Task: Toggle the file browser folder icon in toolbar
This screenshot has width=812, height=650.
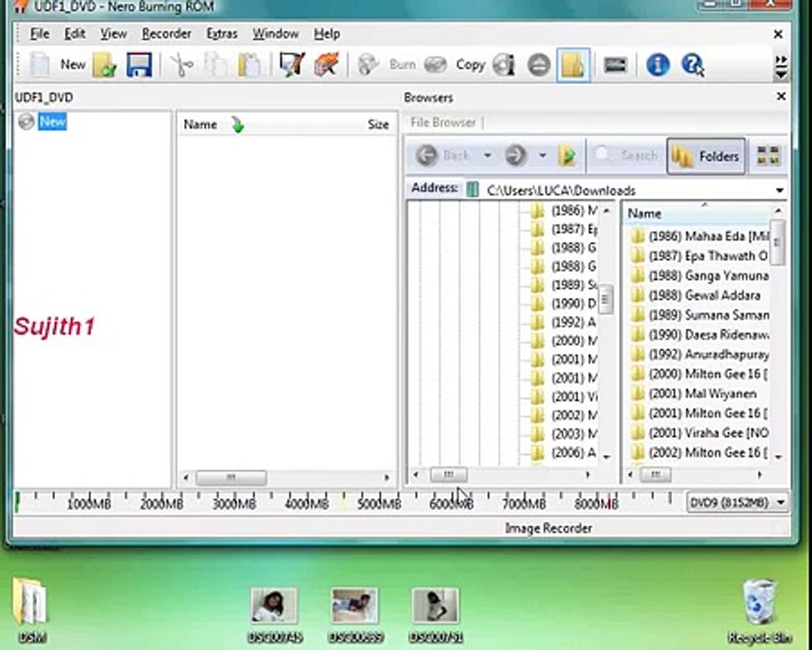Action: tap(573, 65)
